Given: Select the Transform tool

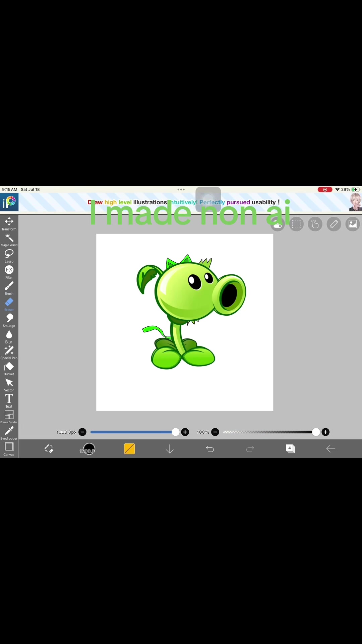Looking at the screenshot, I should tap(9, 224).
